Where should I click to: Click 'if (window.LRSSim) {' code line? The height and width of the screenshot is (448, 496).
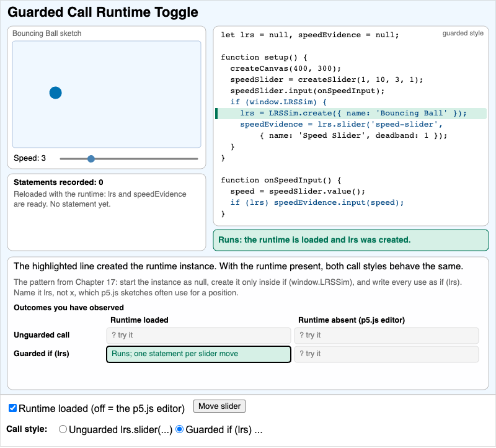[278, 102]
